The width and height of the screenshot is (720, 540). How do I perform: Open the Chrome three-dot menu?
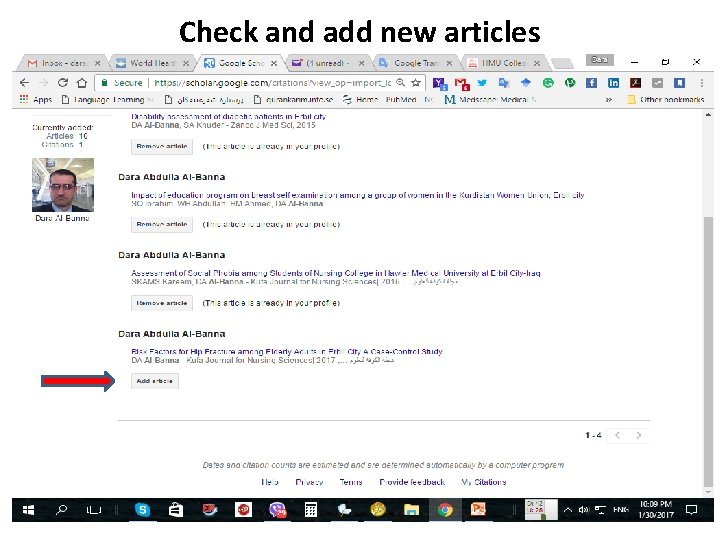[x=702, y=83]
